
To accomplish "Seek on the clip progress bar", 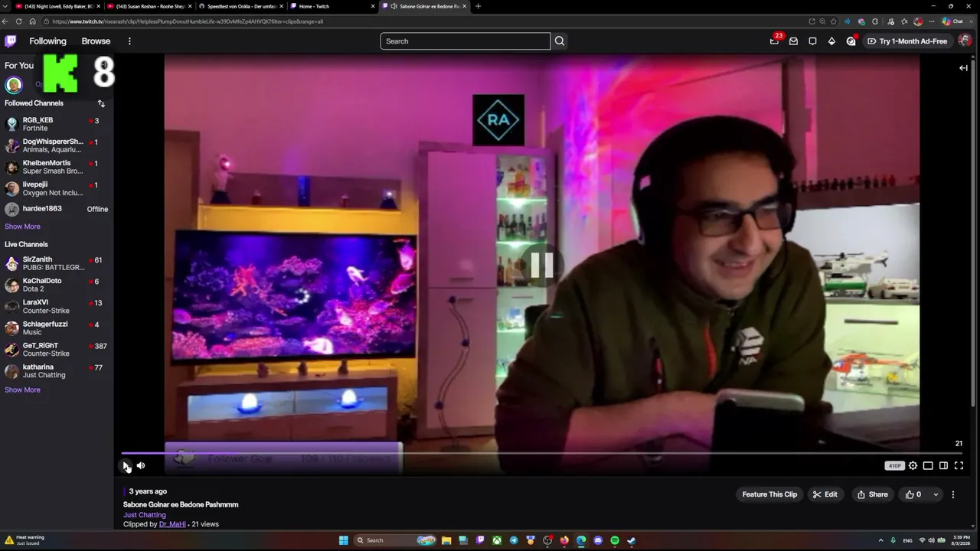I will click(541, 453).
